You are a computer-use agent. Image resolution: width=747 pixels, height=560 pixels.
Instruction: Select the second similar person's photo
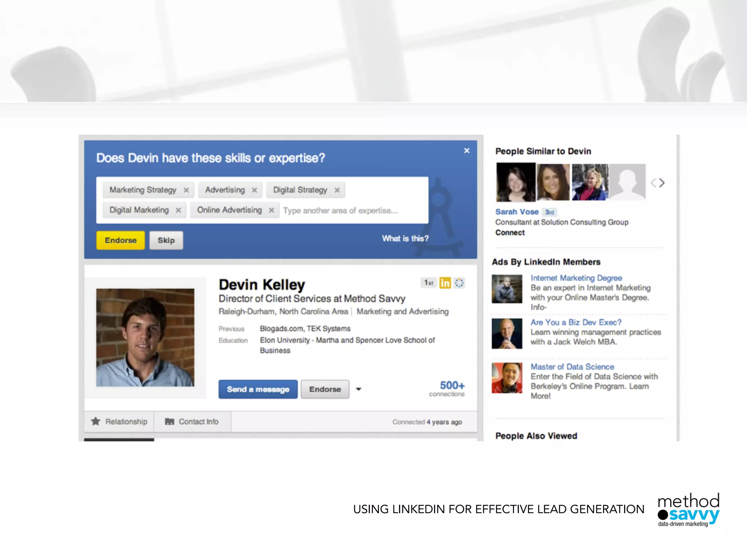click(x=553, y=182)
